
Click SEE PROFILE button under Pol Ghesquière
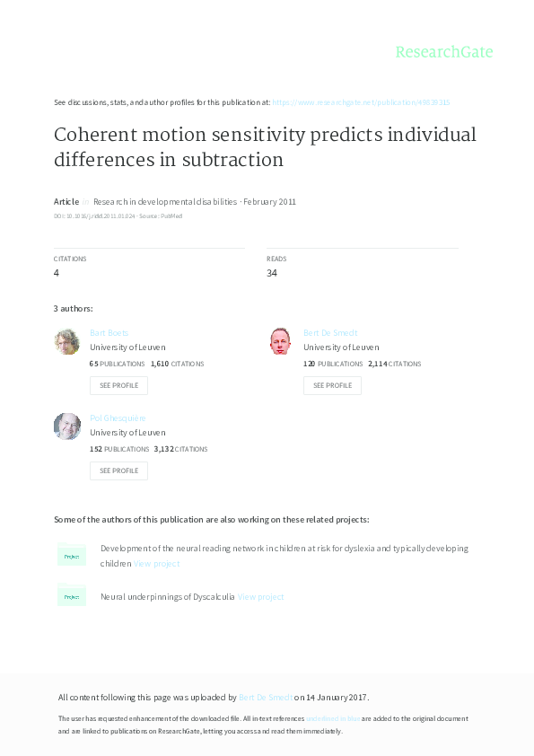coord(118,471)
